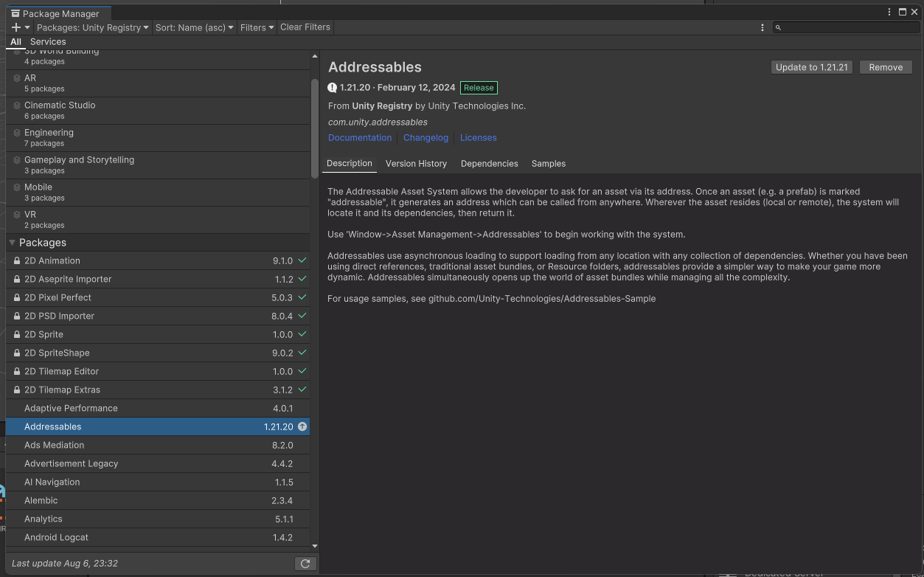Click the scroll up arrow of package list
The height and width of the screenshot is (577, 924).
click(315, 57)
